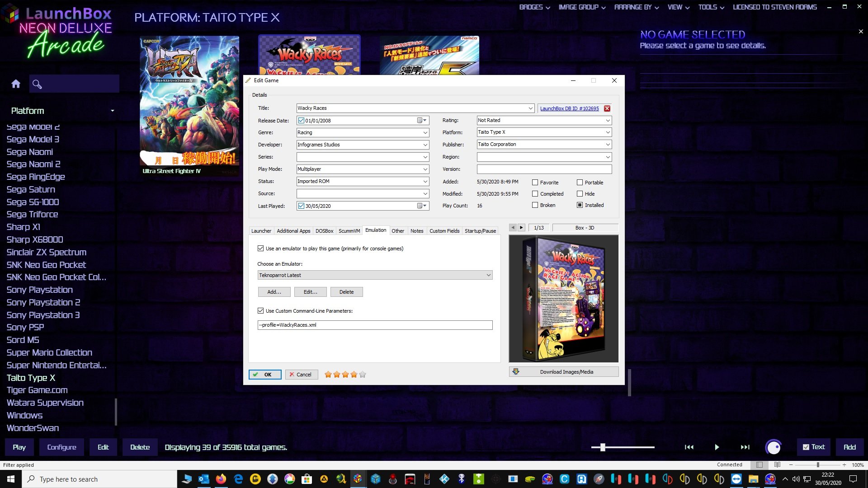Open the Badges menu
Screen dimensions: 868x488
click(534, 7)
